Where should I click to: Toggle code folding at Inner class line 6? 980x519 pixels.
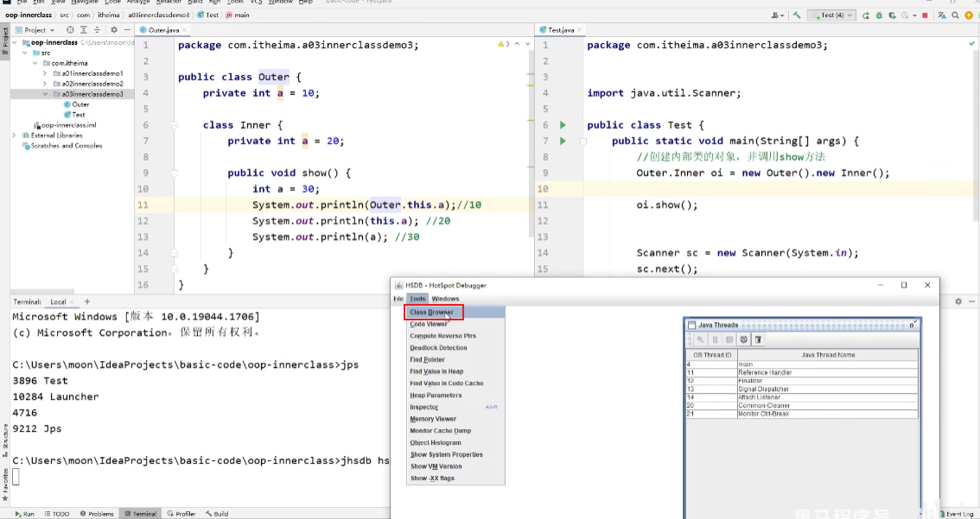[x=175, y=125]
